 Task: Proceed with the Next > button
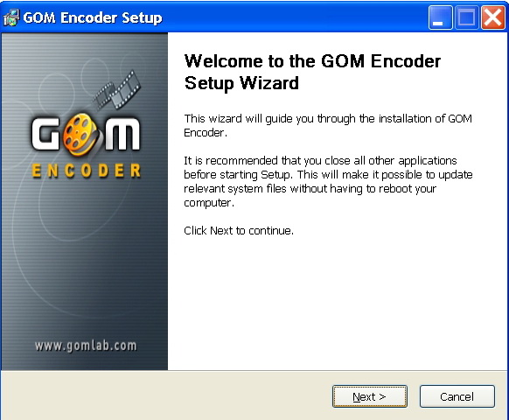click(x=369, y=396)
